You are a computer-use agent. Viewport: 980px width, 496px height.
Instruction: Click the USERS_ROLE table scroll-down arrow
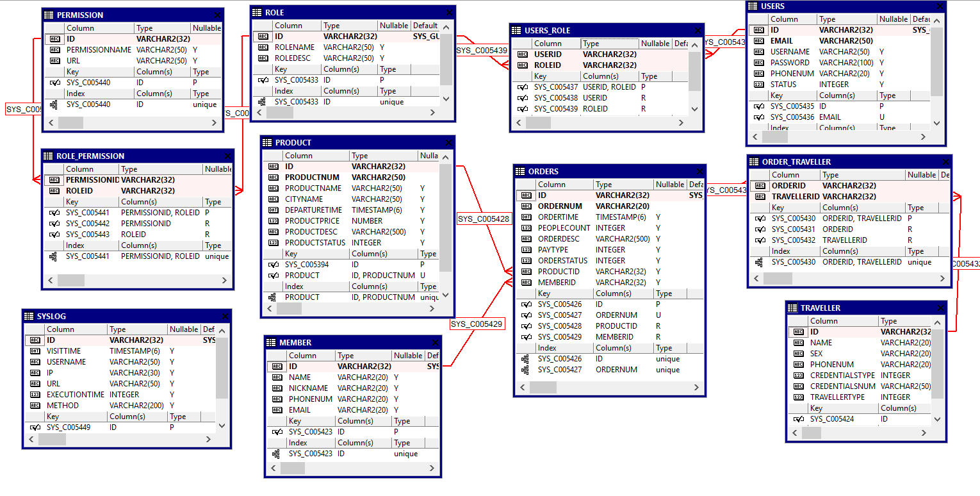[x=694, y=110]
